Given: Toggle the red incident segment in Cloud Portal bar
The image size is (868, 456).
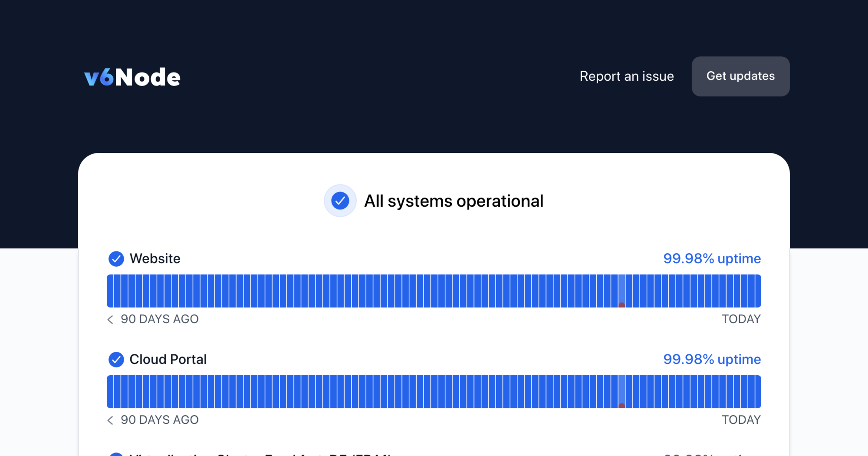Looking at the screenshot, I should tap(622, 405).
